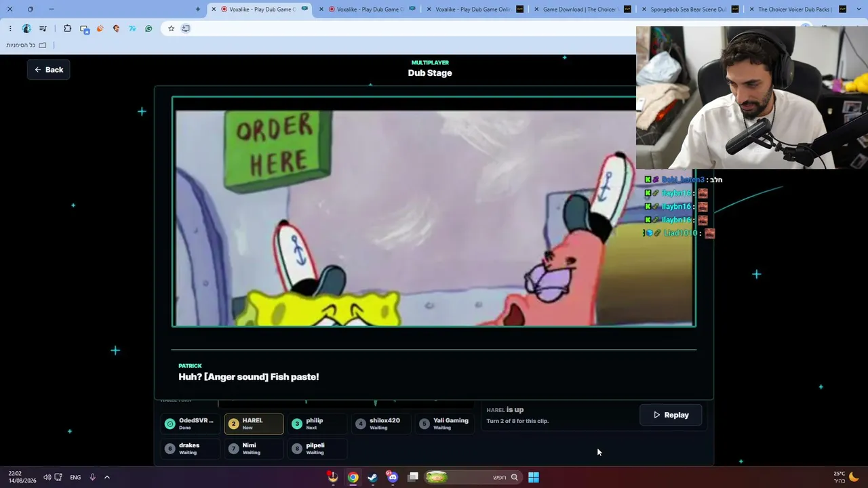
Task: Open the taskbar app with red notification dot
Action: (332, 477)
